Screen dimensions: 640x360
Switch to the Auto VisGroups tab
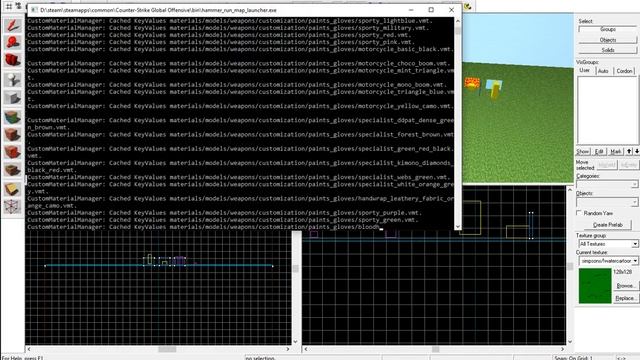[x=603, y=71]
